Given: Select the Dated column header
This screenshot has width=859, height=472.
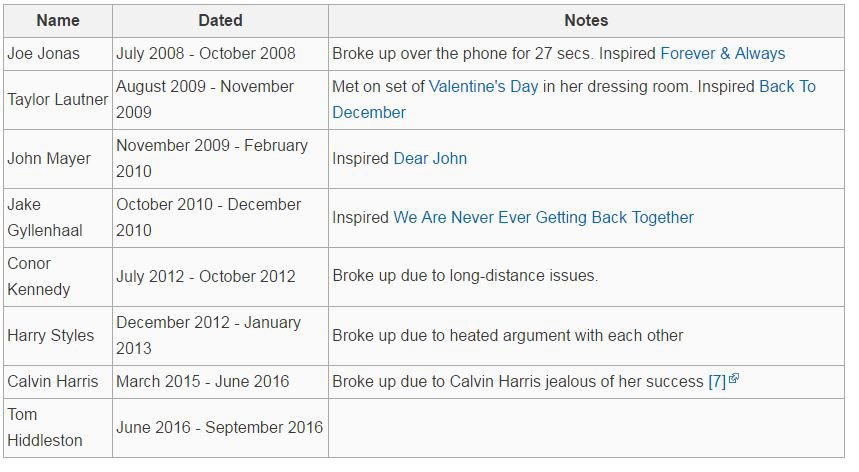Looking at the screenshot, I should (220, 20).
